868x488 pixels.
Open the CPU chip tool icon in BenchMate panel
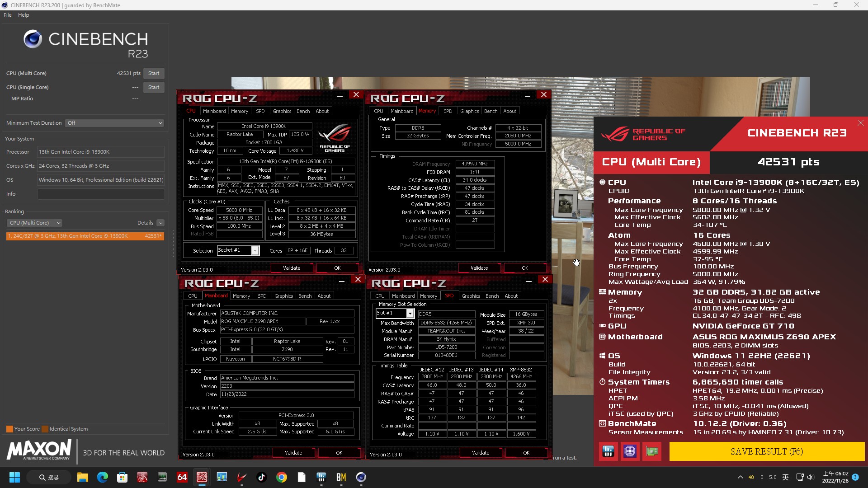630,451
